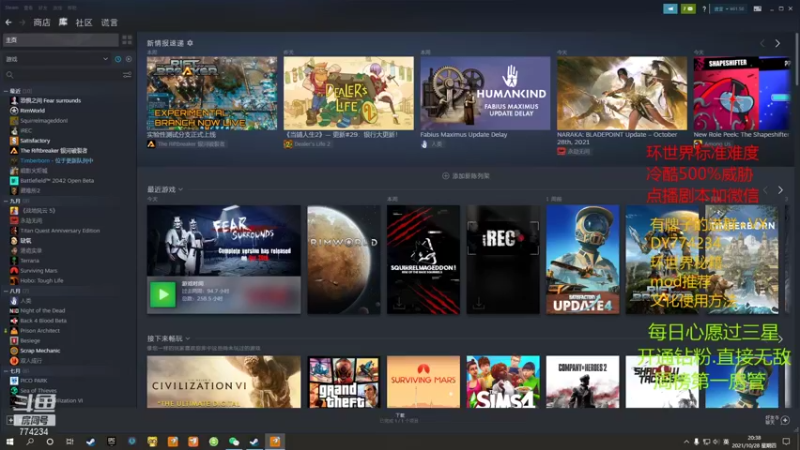Open the 游戏 filter dropdown
This screenshot has width=800, height=450.
click(57, 59)
